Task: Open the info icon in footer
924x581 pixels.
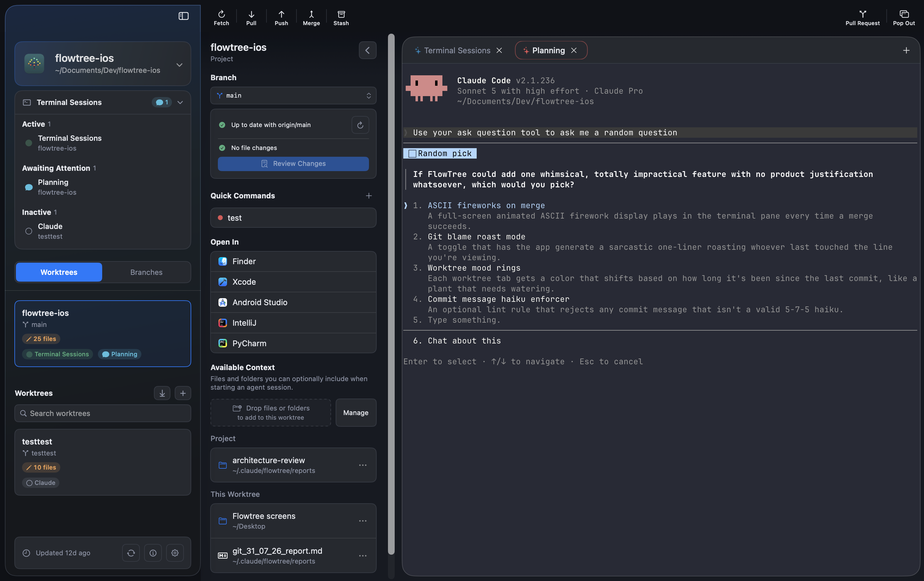Action: [x=153, y=553]
